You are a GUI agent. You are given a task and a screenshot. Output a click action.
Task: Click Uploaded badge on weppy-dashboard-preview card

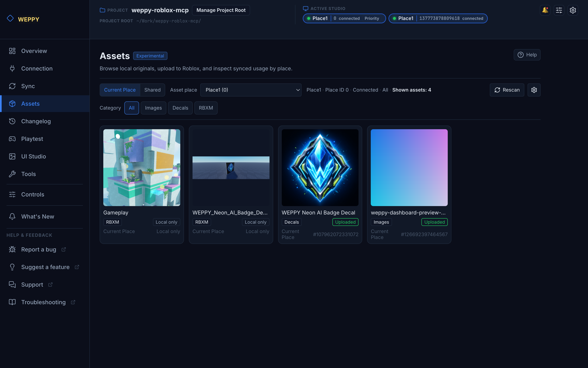[434, 222]
